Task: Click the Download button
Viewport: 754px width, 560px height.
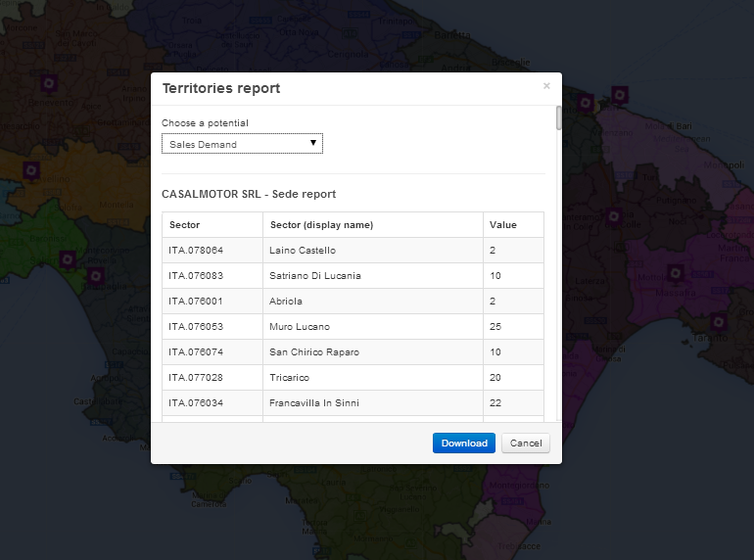Action: [x=464, y=443]
